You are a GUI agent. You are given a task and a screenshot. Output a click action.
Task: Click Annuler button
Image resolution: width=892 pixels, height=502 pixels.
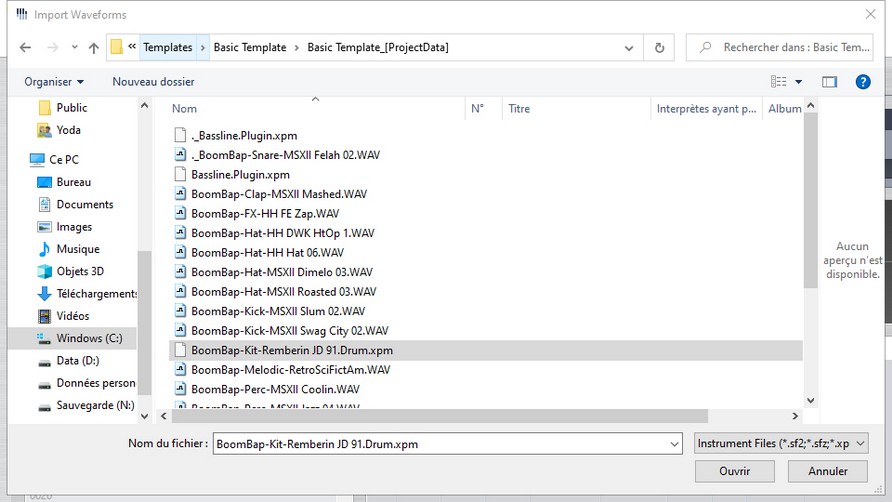(828, 471)
